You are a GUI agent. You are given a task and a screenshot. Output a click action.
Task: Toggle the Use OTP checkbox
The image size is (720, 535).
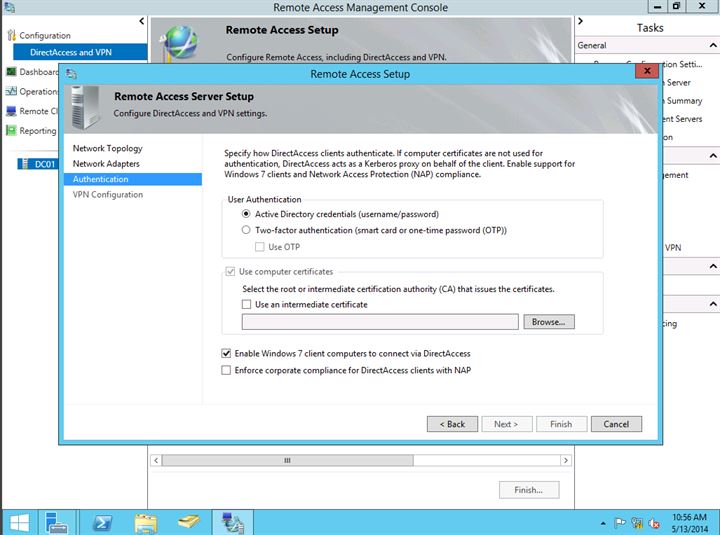259,247
